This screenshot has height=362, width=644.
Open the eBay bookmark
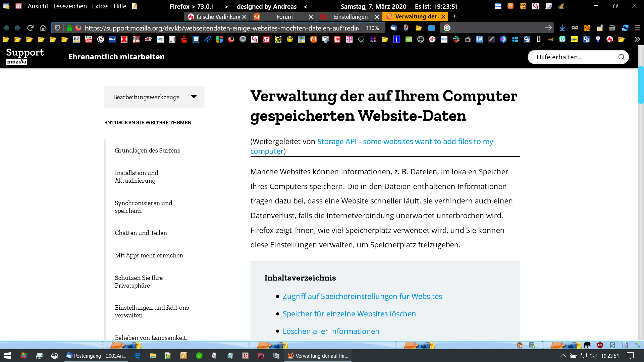[x=148, y=39]
